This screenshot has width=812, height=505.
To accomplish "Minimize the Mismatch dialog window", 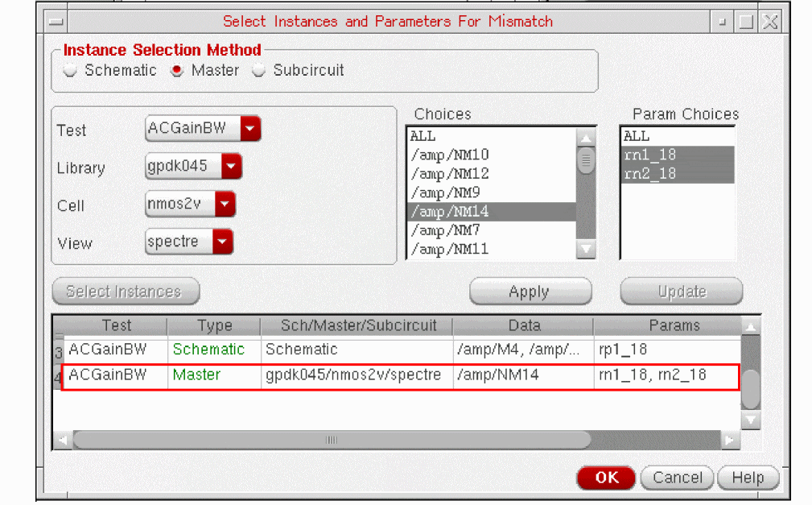I will pyautogui.click(x=723, y=22).
